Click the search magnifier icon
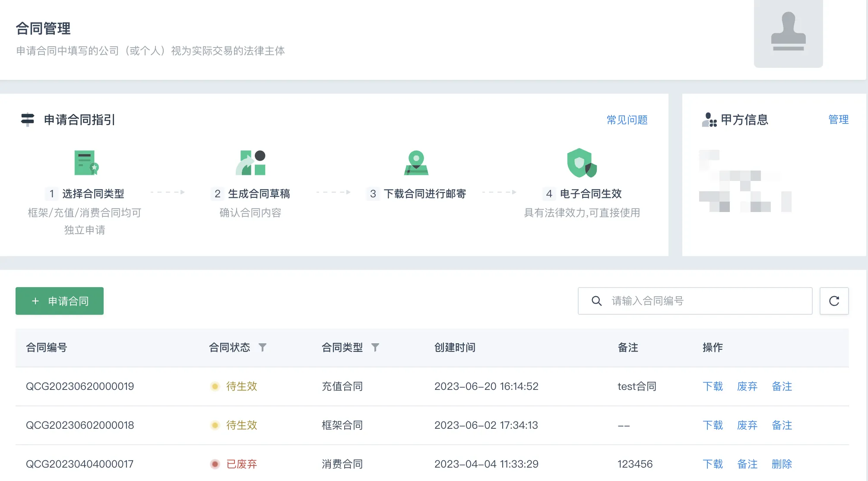The image size is (868, 481). point(596,301)
